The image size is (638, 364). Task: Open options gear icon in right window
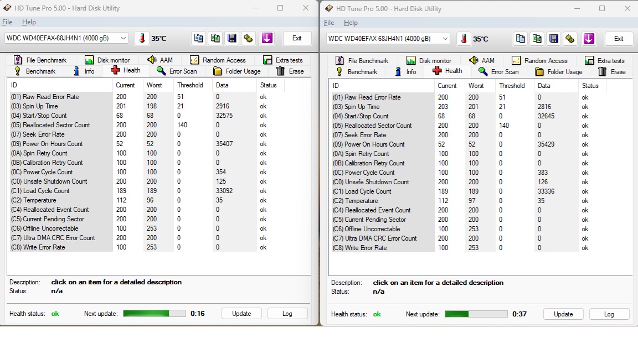(x=570, y=39)
